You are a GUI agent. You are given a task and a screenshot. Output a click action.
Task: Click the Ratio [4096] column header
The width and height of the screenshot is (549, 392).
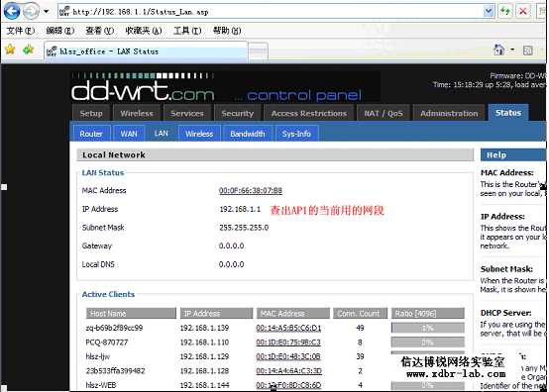(x=428, y=314)
